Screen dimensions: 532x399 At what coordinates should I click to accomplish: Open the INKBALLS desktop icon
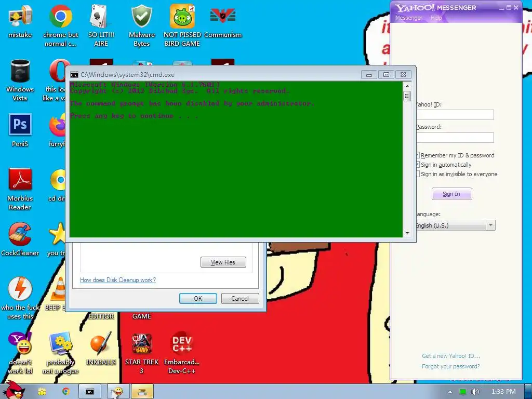click(101, 349)
